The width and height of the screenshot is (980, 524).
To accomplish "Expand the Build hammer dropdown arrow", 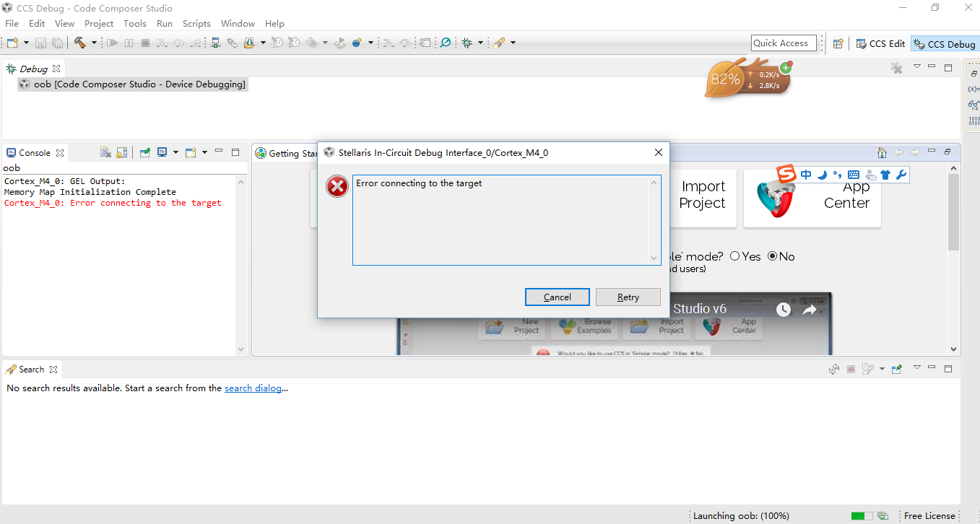I will 94,43.
